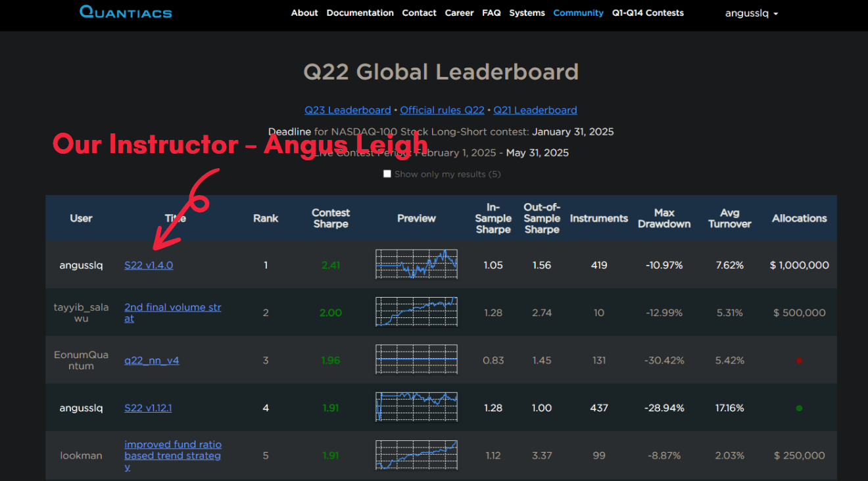Click the Avg Turnover column header

click(730, 218)
